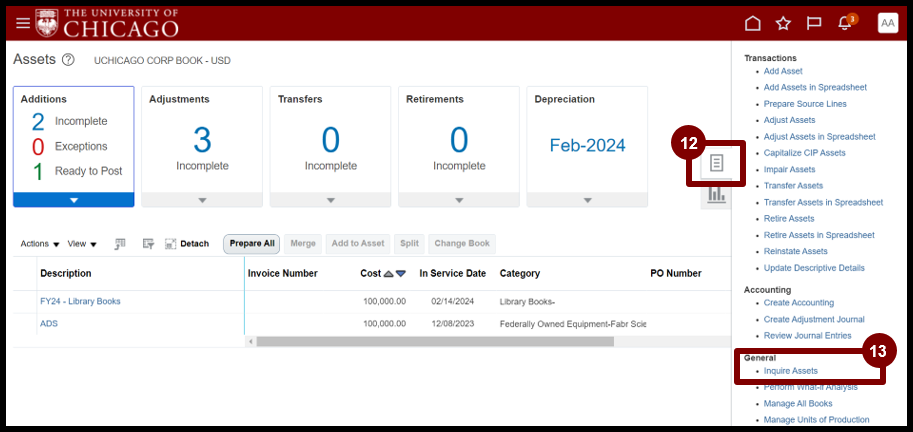The width and height of the screenshot is (913, 432).
Task: Click Manage Units of Production link
Action: (x=816, y=420)
